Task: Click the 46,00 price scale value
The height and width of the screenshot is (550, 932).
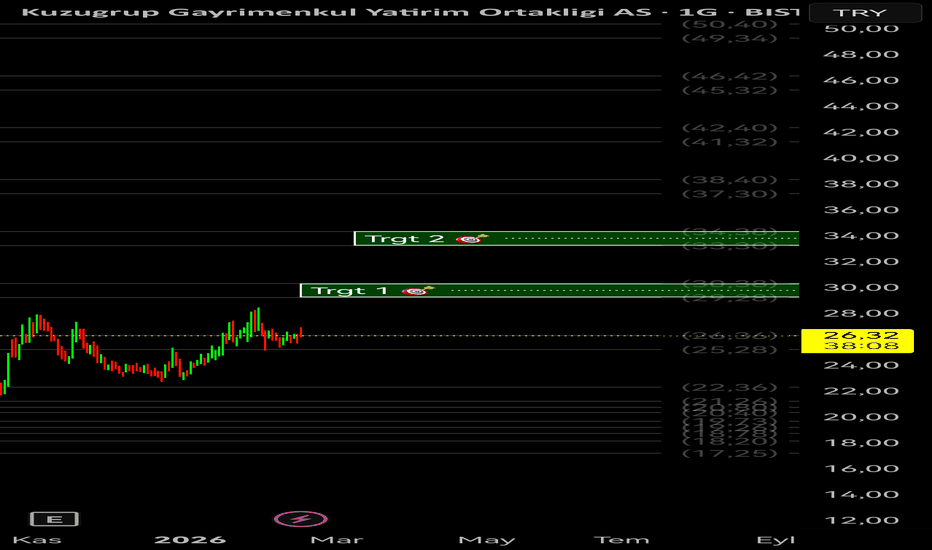Action: point(861,80)
